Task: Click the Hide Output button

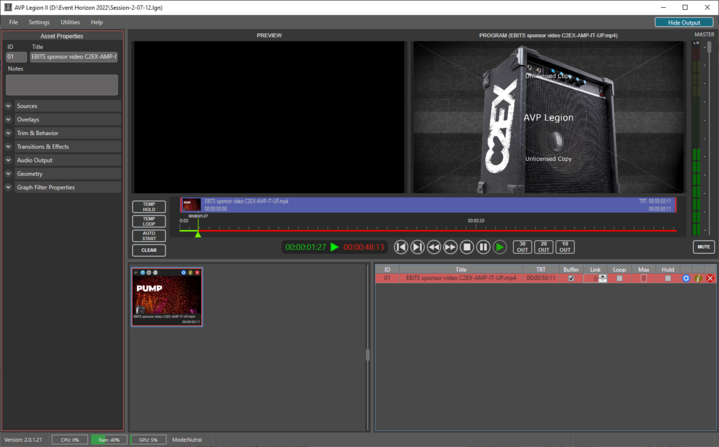Action: [x=684, y=22]
